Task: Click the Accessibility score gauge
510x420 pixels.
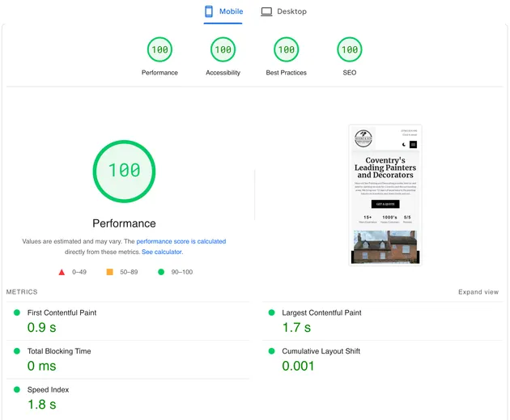Action: click(x=223, y=50)
